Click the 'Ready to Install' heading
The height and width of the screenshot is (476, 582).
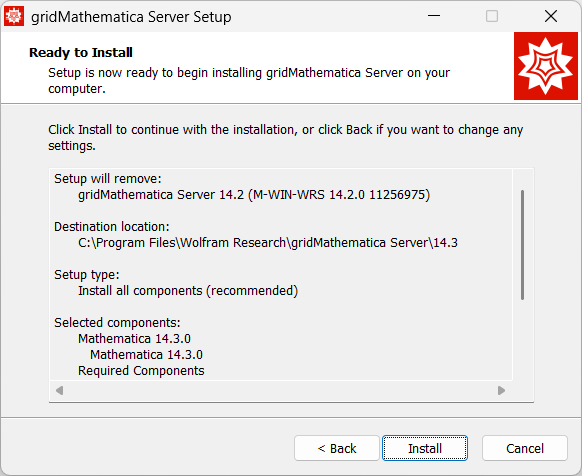tap(81, 53)
